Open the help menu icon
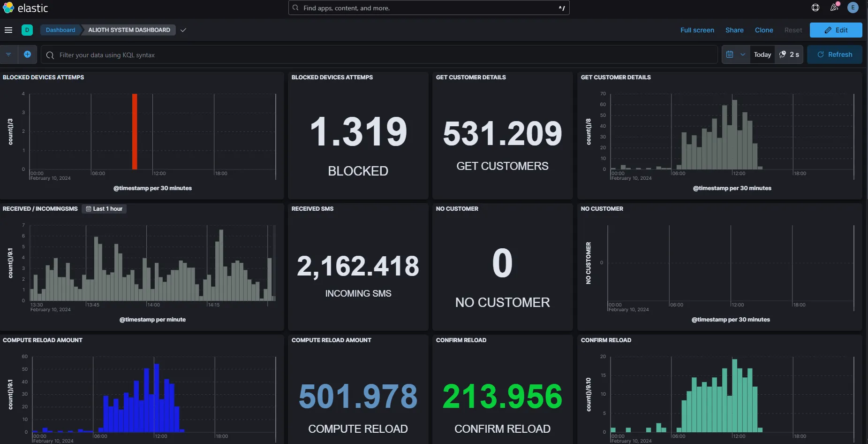Viewport: 868px width, 444px height. coord(815,8)
